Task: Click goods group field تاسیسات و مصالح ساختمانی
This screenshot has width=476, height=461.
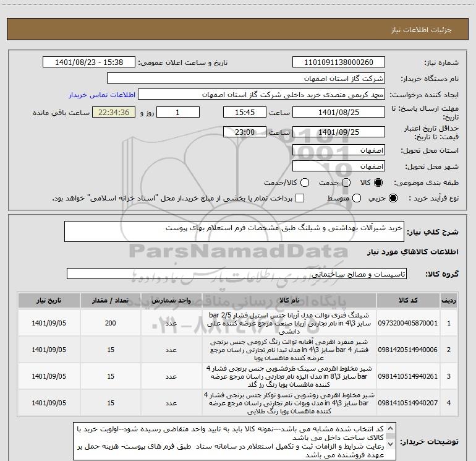Action: click(237, 274)
